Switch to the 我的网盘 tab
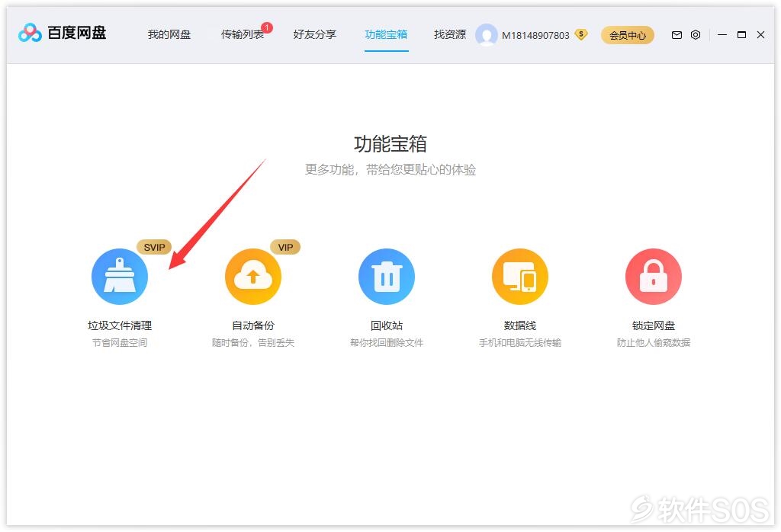 click(x=169, y=34)
